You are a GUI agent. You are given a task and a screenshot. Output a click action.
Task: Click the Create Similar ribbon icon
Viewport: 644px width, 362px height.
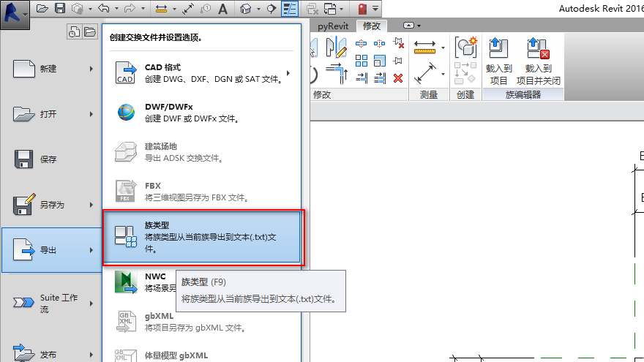pos(465,47)
